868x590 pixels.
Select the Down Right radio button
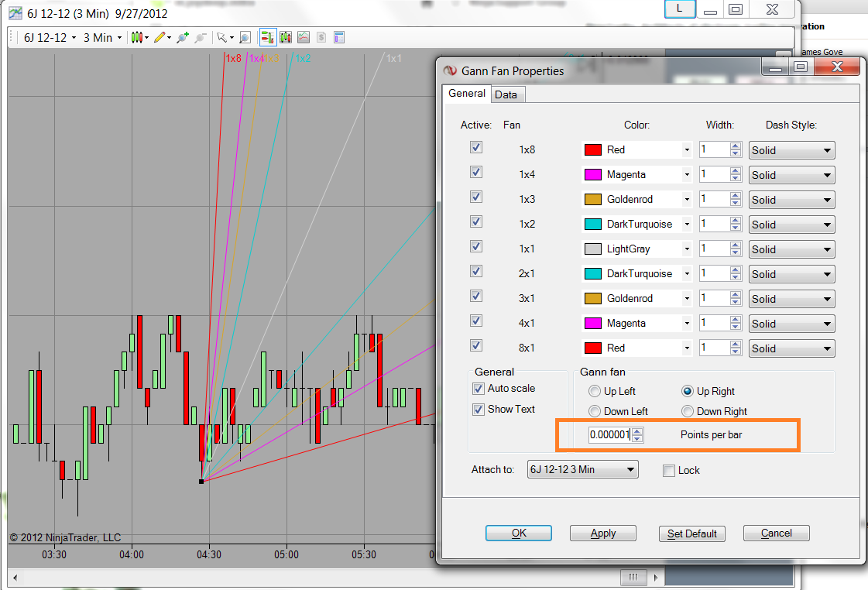coord(688,411)
